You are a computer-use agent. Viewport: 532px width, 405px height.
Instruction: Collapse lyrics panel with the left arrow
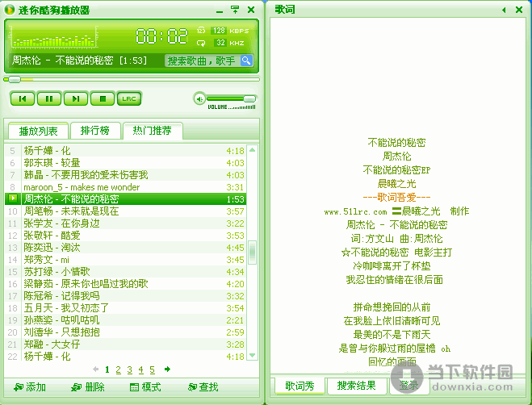[504, 10]
